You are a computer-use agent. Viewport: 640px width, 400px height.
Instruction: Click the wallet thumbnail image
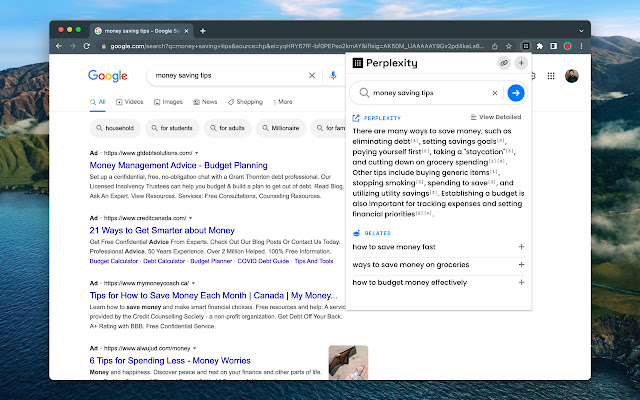[348, 363]
